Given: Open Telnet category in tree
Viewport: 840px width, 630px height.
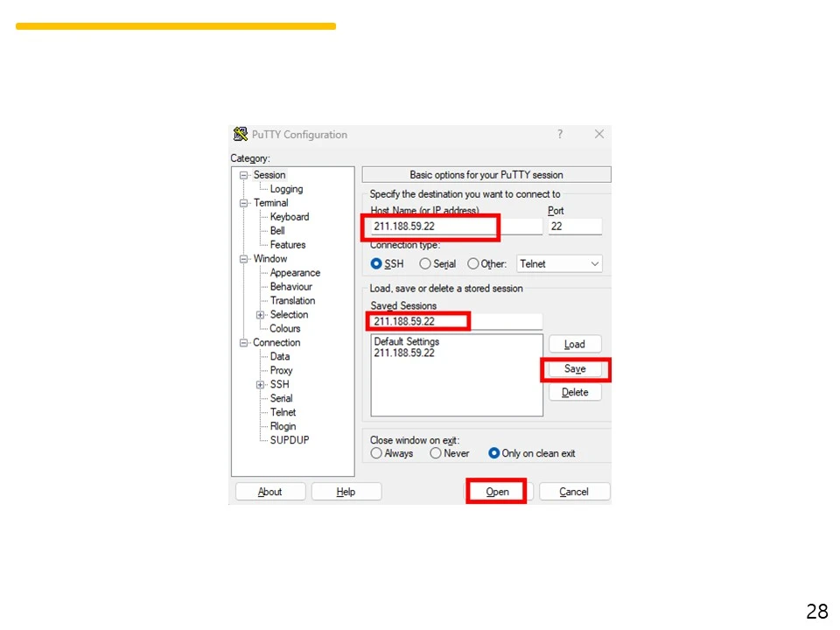Looking at the screenshot, I should click(x=283, y=412).
